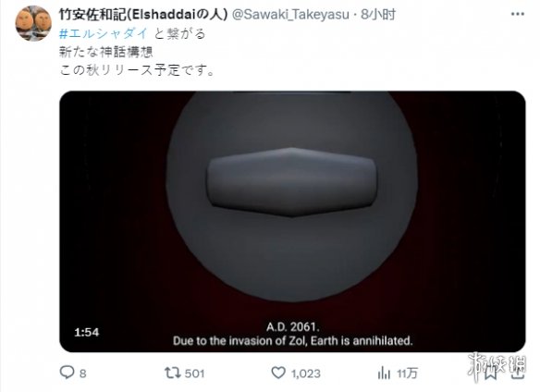Open the tweet timestamp 8小时
Image resolution: width=540 pixels, height=392 pixels.
[378, 15]
